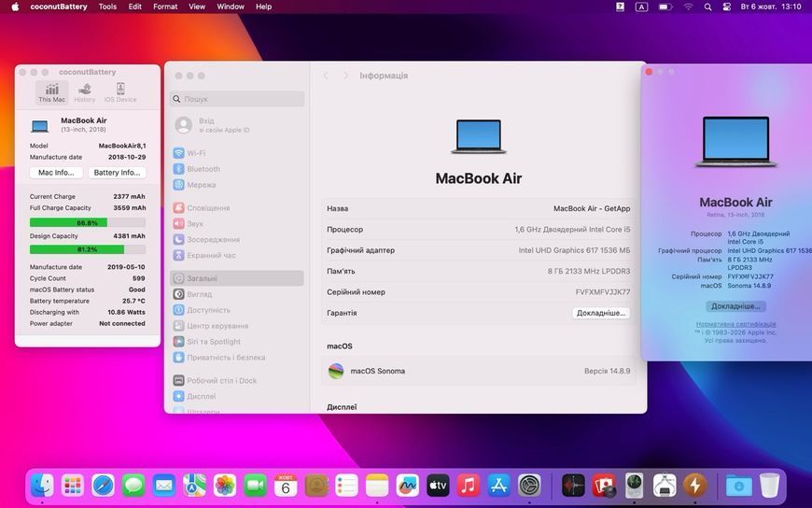Switch to the iOS Device tab
This screenshot has height=508, width=812.
pyautogui.click(x=120, y=92)
